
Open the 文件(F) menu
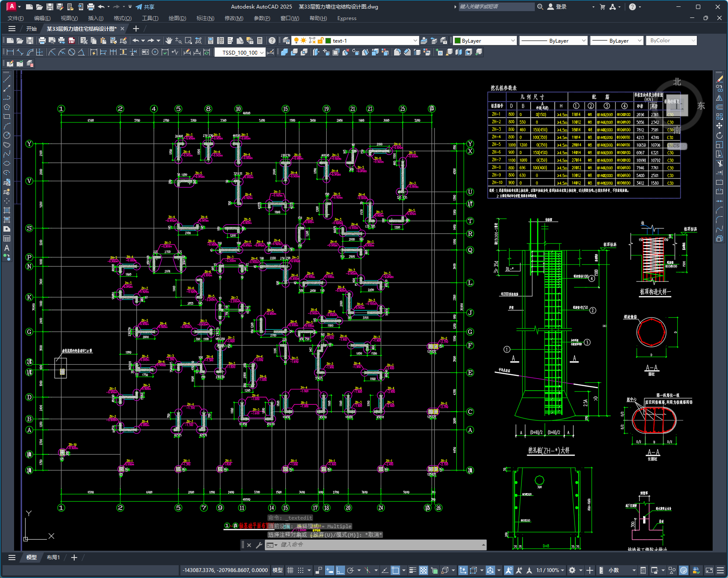(x=16, y=18)
